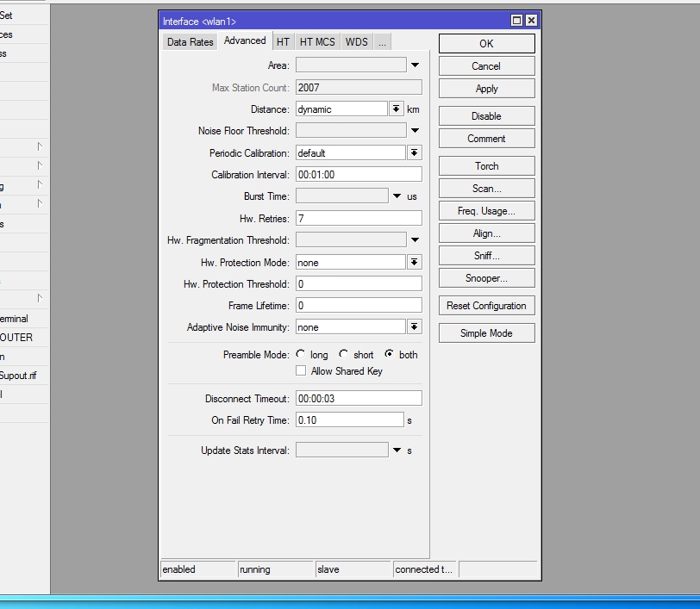Open the WDS tab

356,42
